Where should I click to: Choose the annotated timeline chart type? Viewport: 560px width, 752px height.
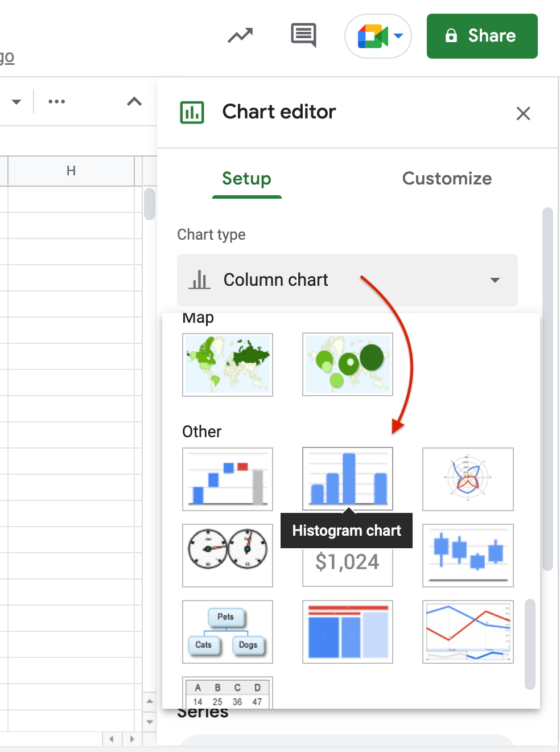(x=467, y=631)
